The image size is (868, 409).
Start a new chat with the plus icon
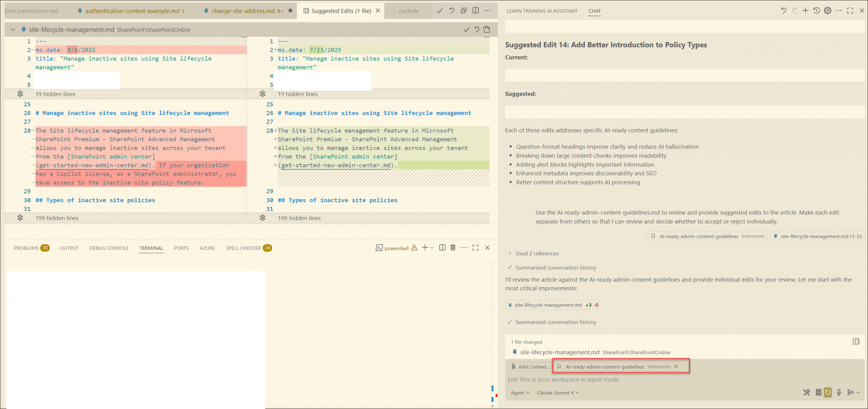click(805, 11)
